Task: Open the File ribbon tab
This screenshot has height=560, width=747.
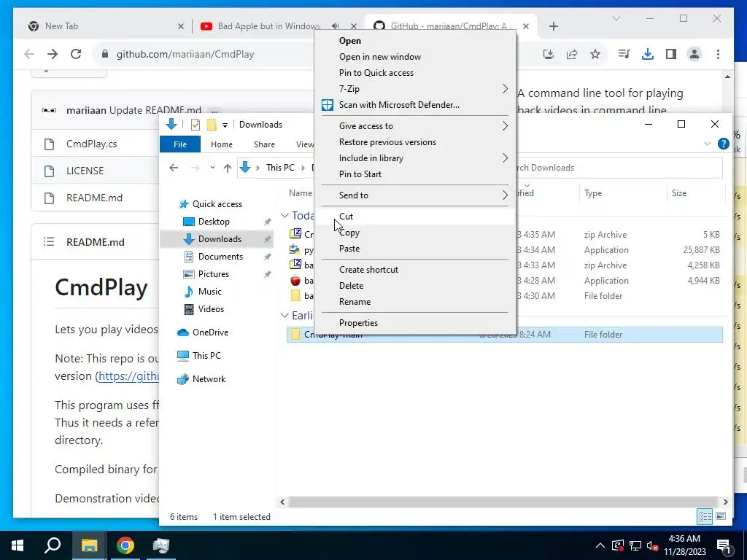Action: coord(180,144)
